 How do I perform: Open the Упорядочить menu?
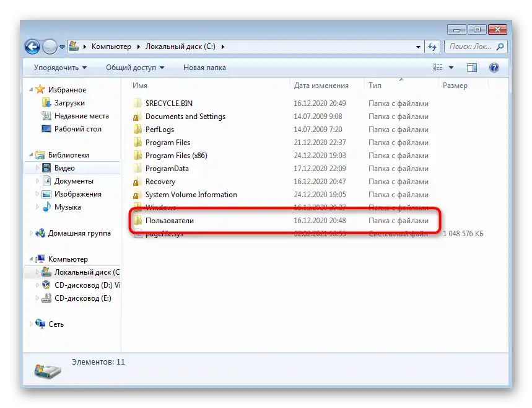pos(60,68)
